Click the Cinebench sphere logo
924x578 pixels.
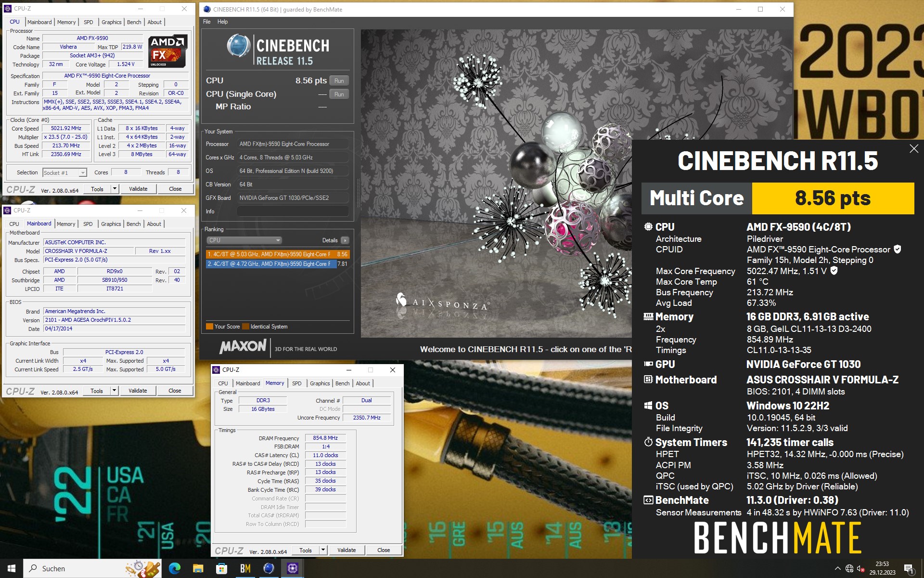(x=239, y=46)
